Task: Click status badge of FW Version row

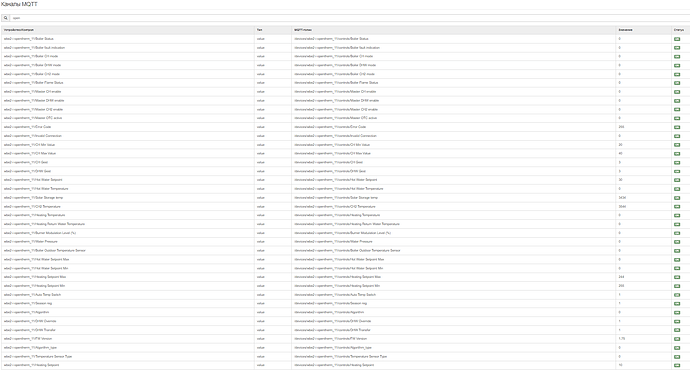Action: pyautogui.click(x=677, y=339)
